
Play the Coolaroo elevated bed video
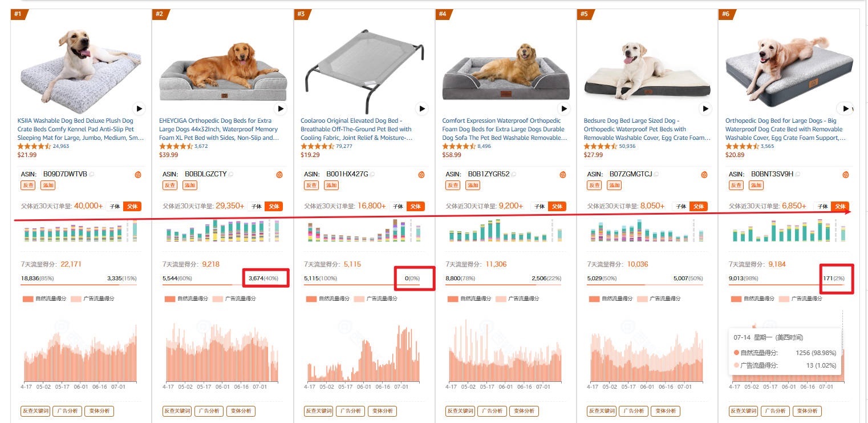point(421,108)
